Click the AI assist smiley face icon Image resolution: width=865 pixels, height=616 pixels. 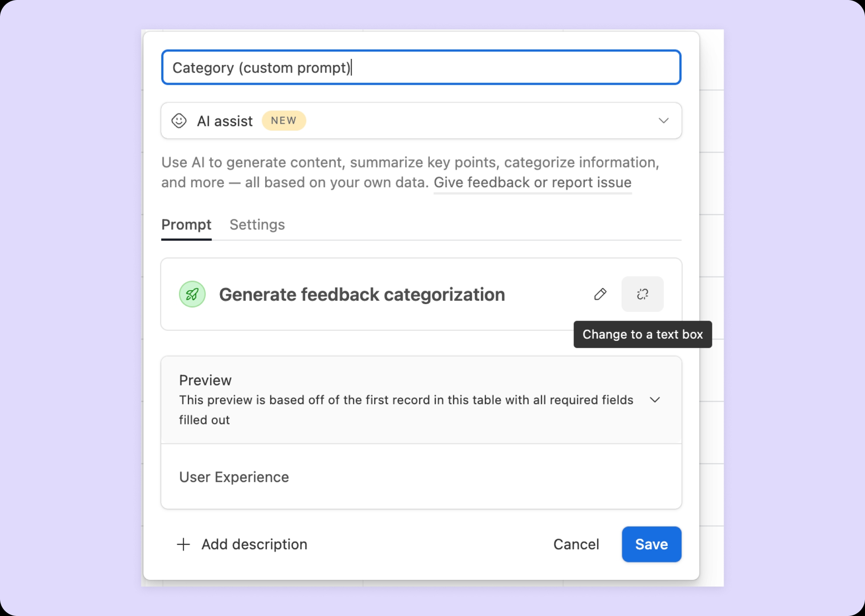click(x=179, y=121)
